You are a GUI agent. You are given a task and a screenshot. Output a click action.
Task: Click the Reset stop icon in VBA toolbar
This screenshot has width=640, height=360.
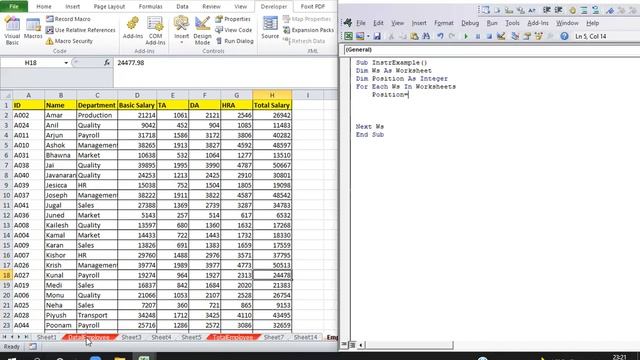point(489,36)
